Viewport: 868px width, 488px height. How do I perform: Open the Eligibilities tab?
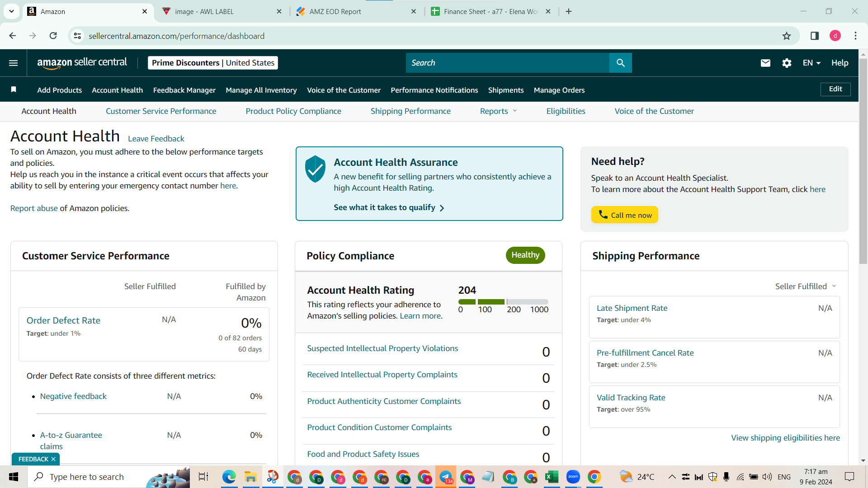tap(566, 111)
